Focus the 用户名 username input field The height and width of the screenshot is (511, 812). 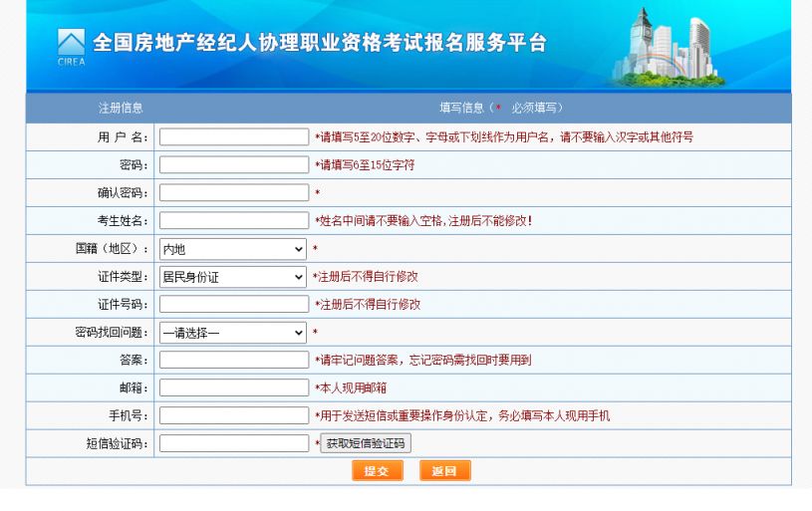tap(234, 136)
